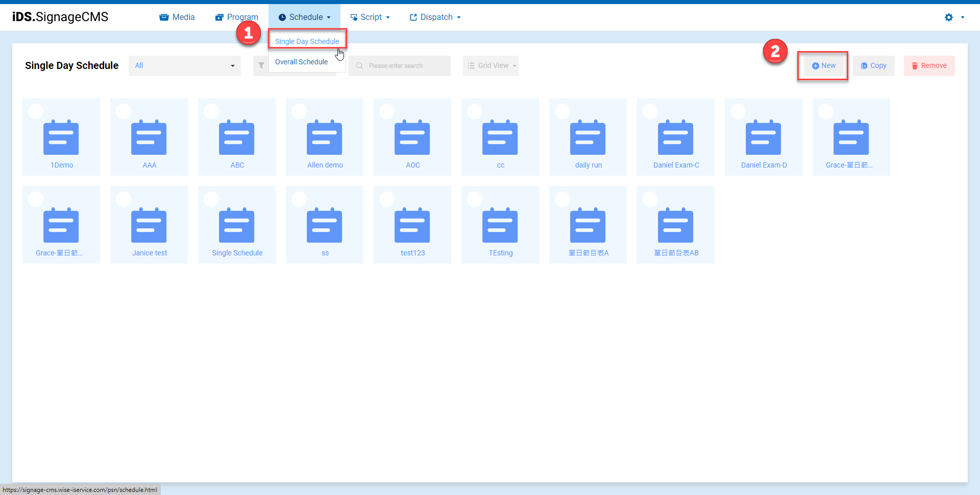Open the cc schedule icon

(x=500, y=137)
